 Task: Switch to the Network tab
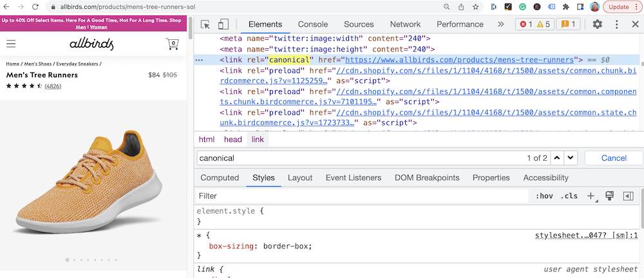tap(405, 24)
